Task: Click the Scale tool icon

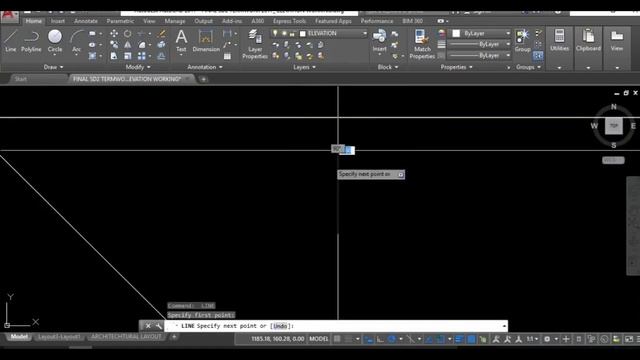Action: [128, 56]
